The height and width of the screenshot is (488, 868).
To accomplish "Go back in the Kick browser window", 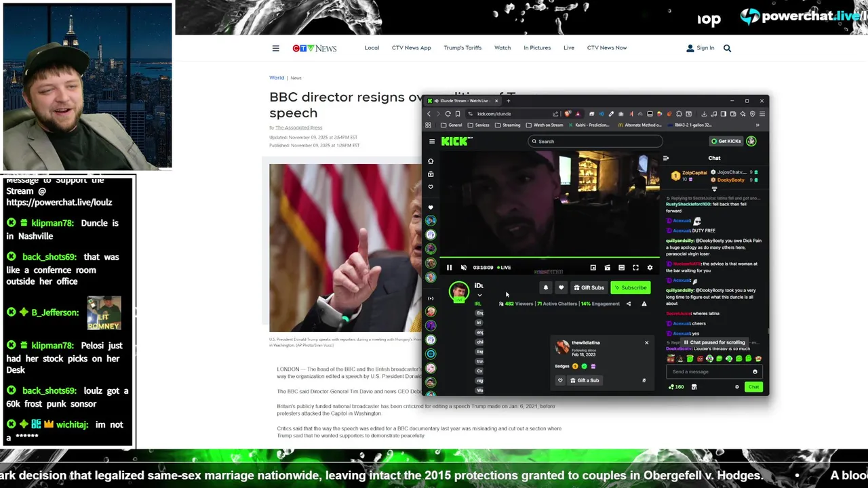I will (x=429, y=114).
